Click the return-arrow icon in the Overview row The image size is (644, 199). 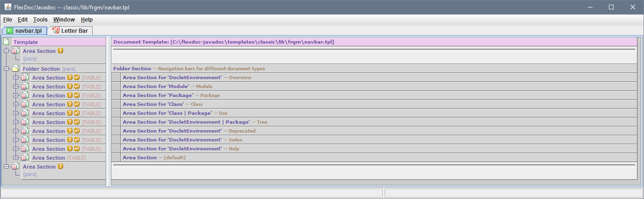coord(77,78)
